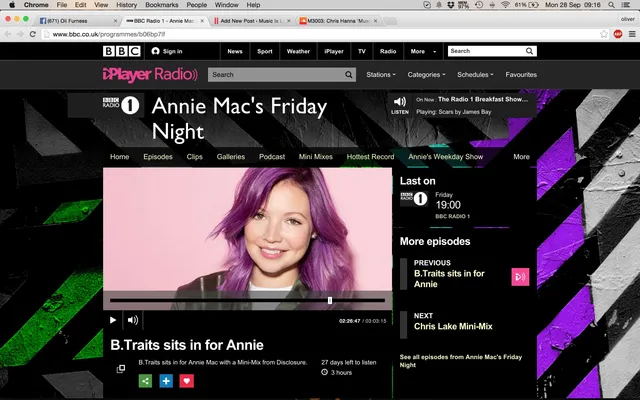
Task: Open the BBC Radio 1 logo by title
Action: pyautogui.click(x=121, y=105)
